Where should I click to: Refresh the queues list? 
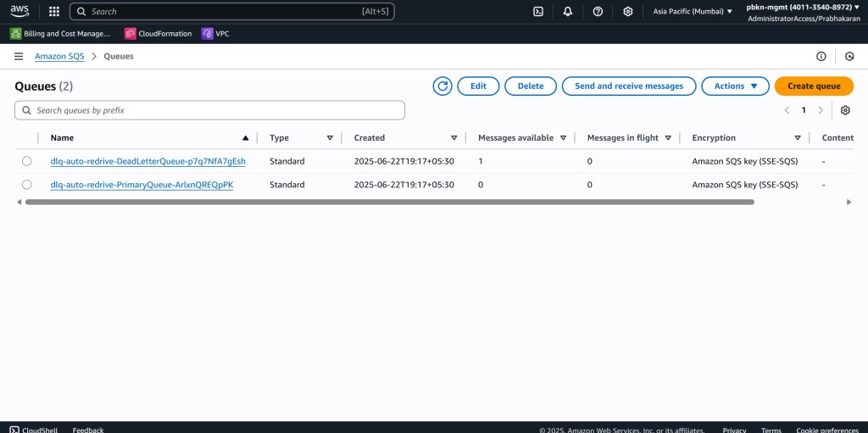(442, 86)
